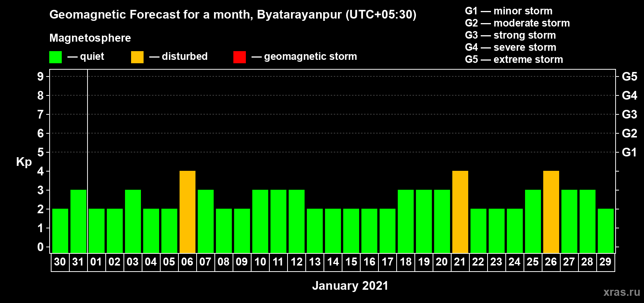Click the '— geomagnetic storm' legend label
The height and width of the screenshot is (303, 644).
click(304, 57)
